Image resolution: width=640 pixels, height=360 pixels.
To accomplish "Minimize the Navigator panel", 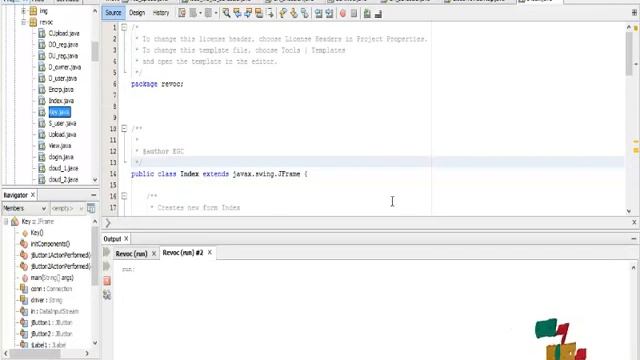I will (x=94, y=195).
